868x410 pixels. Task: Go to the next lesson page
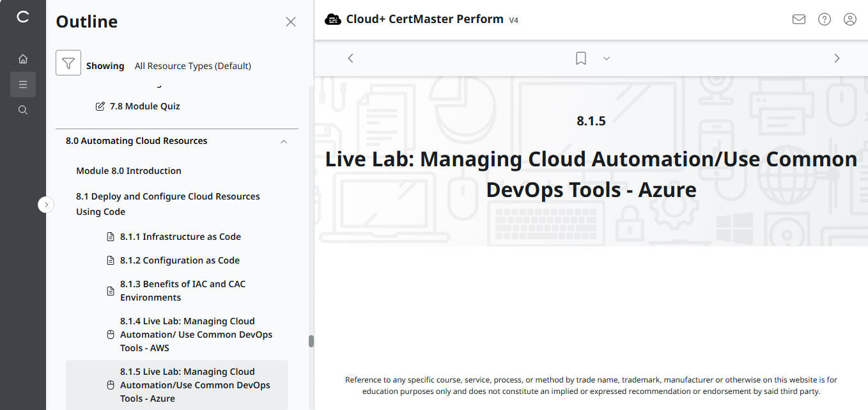pos(837,58)
